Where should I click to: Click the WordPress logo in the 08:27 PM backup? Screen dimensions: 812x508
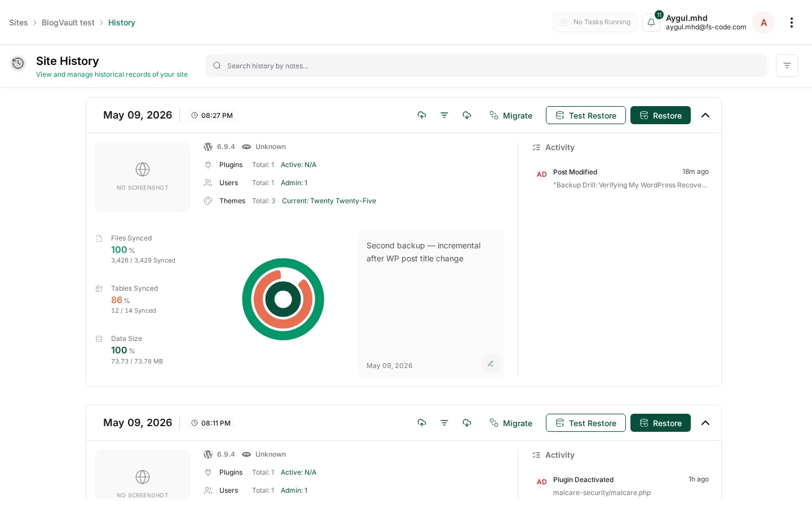[208, 147]
